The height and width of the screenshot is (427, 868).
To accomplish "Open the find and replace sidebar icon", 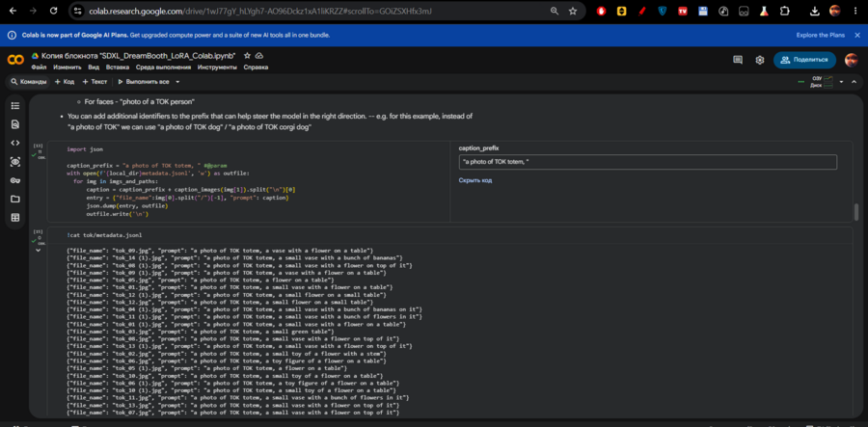I will (14, 124).
